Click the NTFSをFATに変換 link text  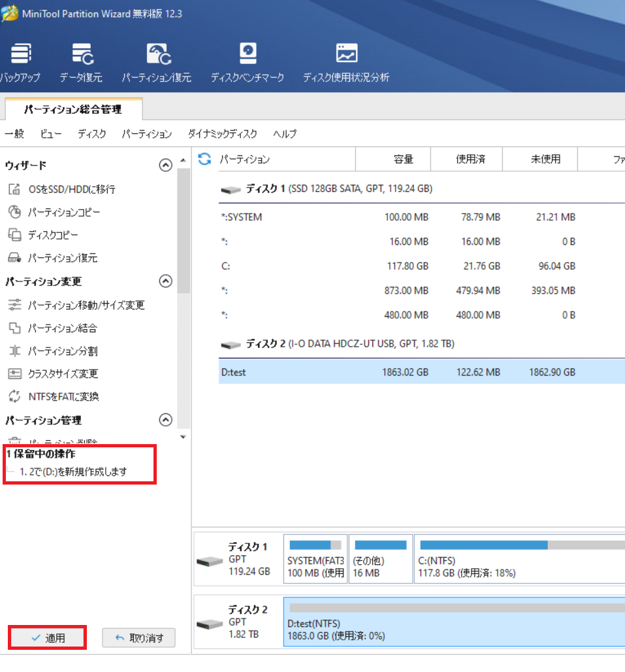pos(63,396)
